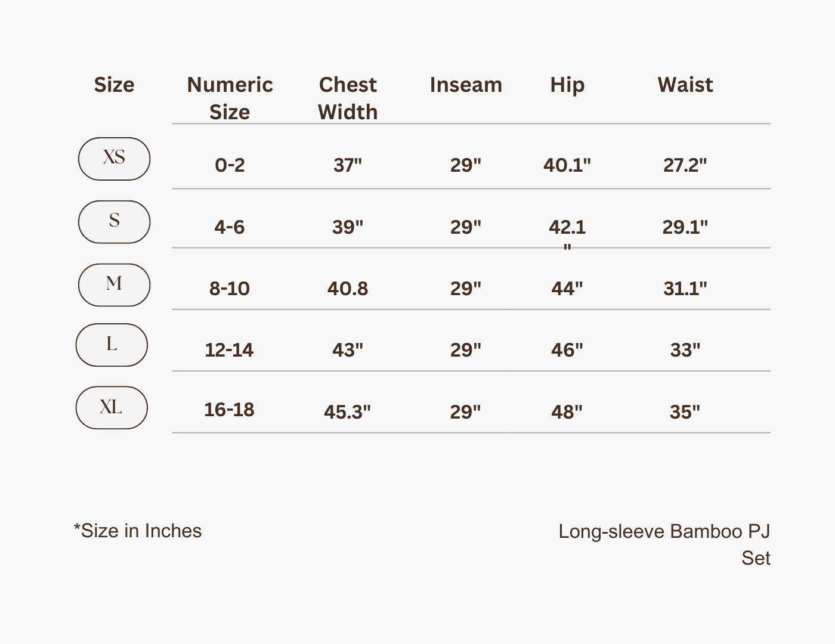Click the Numeric Size column header
The height and width of the screenshot is (644, 835).
[x=230, y=98]
